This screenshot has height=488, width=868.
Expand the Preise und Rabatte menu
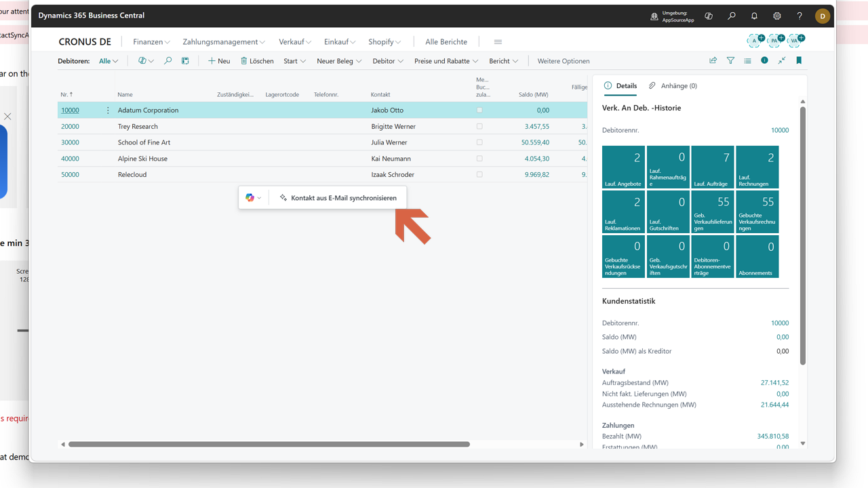click(x=446, y=61)
